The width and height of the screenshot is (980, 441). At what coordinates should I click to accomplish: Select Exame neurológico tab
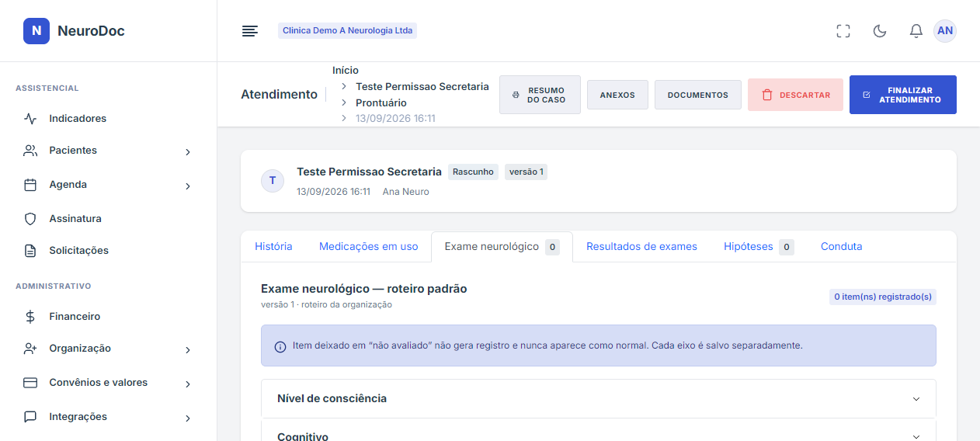[x=502, y=247]
